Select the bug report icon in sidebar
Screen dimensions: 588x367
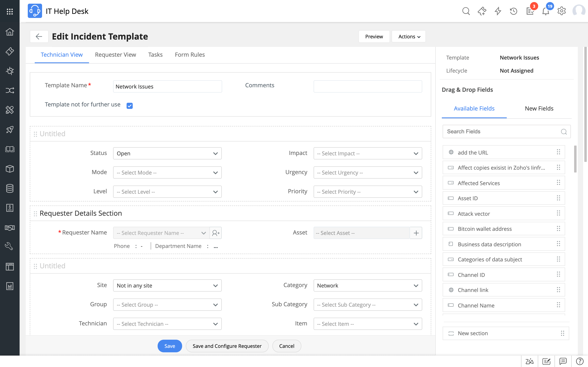(x=10, y=71)
